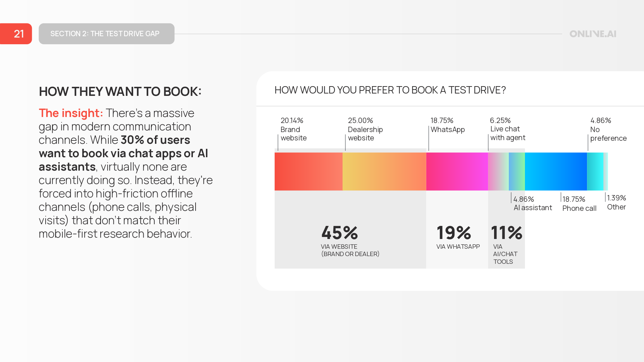This screenshot has width=644, height=362.
Task: Click the 45% via website summary figure
Action: pyautogui.click(x=339, y=233)
